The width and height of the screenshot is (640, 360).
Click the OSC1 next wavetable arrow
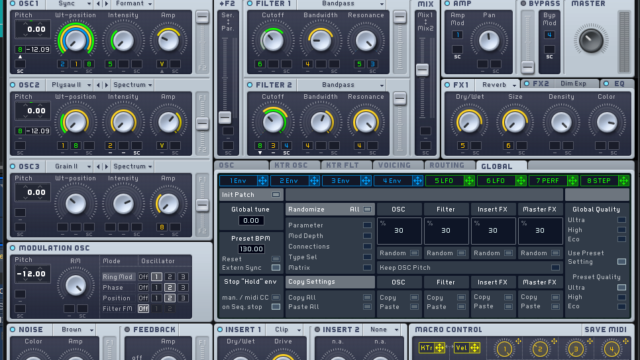[107, 4]
